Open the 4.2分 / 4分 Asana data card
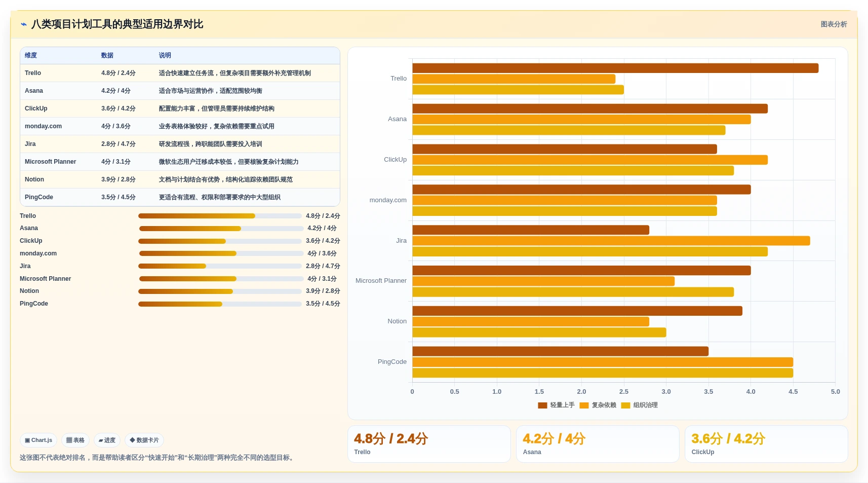 pyautogui.click(x=598, y=444)
